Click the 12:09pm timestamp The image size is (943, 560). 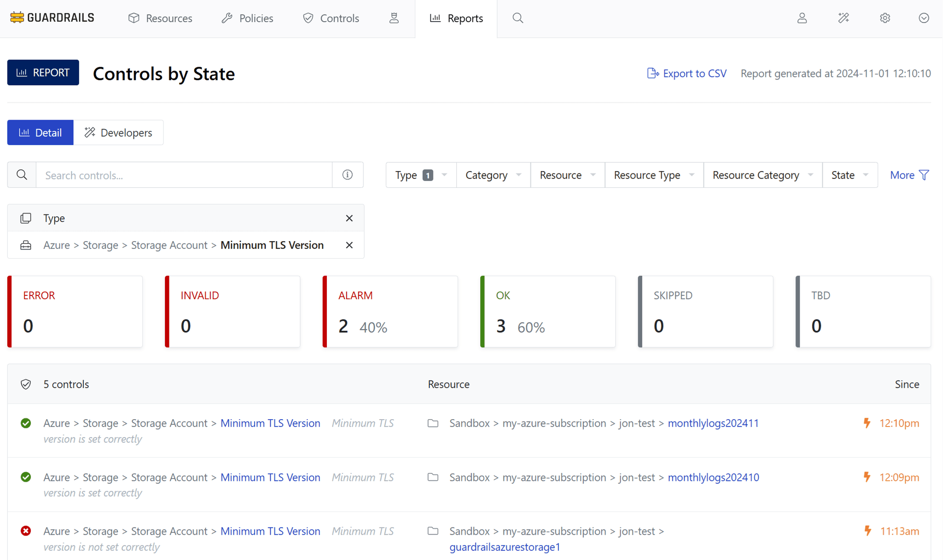pyautogui.click(x=899, y=477)
